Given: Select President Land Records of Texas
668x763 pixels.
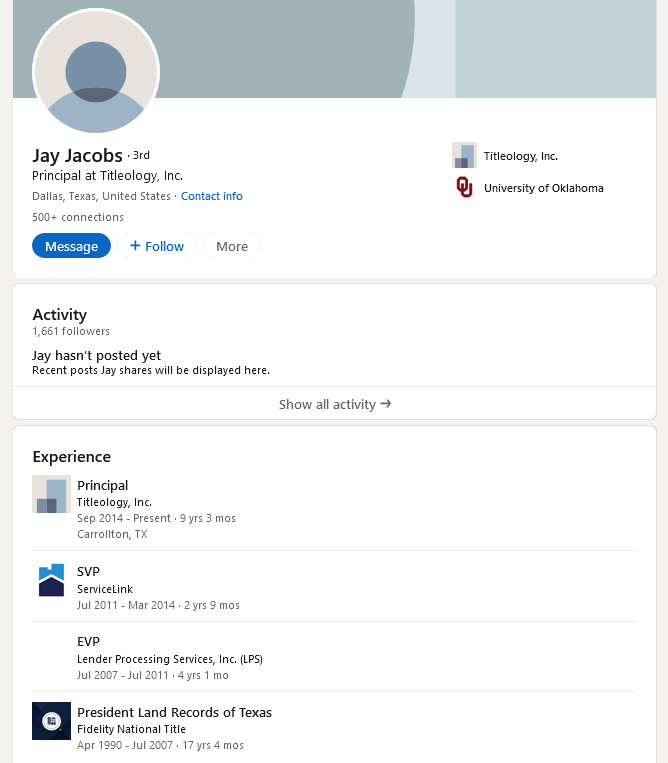Looking at the screenshot, I should click(174, 712).
